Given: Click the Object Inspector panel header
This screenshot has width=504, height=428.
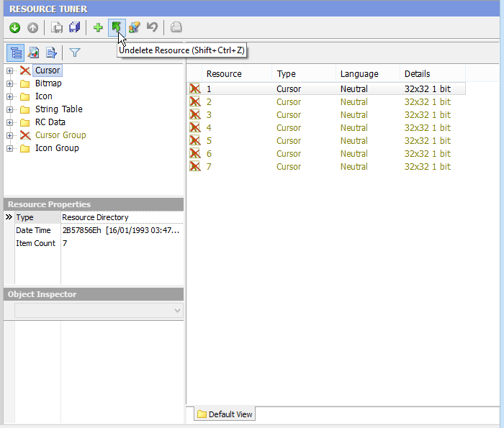Looking at the screenshot, I should point(94,294).
